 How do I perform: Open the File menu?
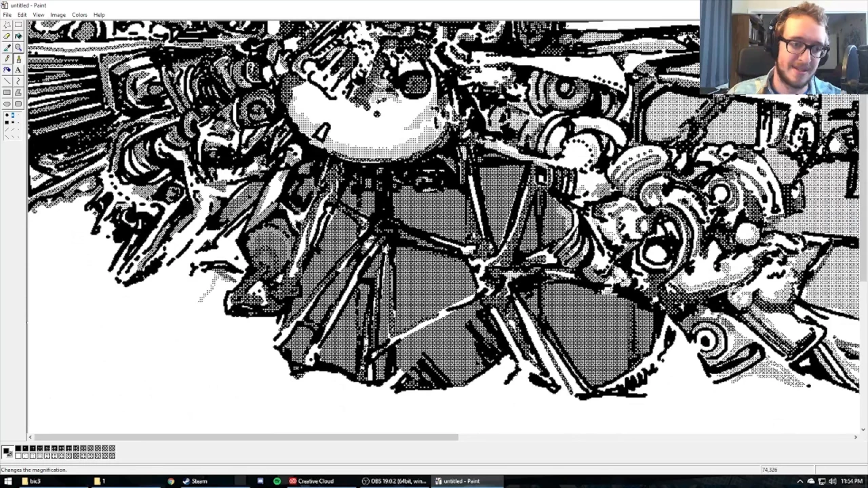point(7,15)
